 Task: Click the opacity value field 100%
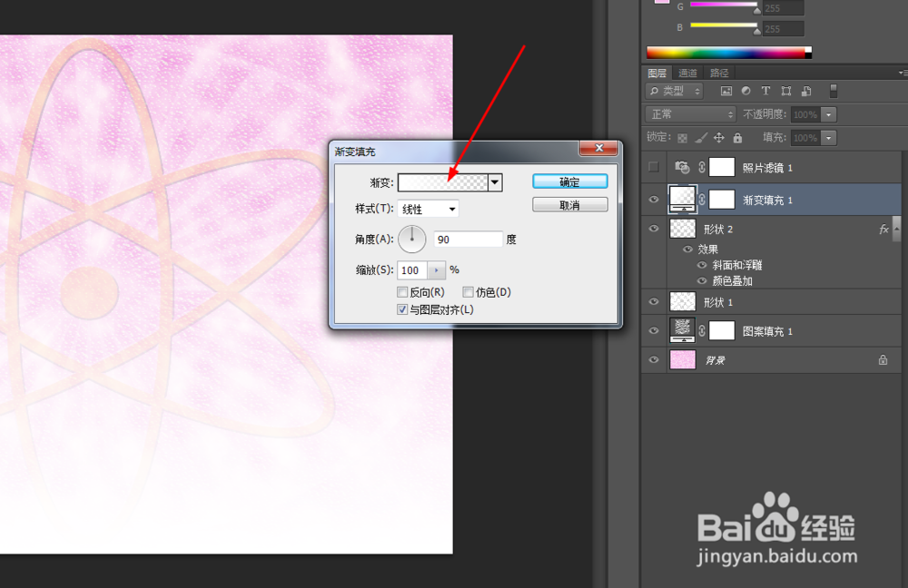[x=806, y=114]
